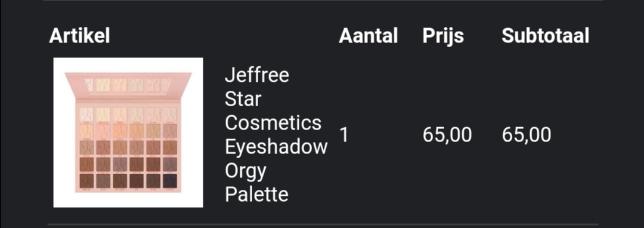Open the Jeffree Star Cosmetics product name link

pos(276,135)
